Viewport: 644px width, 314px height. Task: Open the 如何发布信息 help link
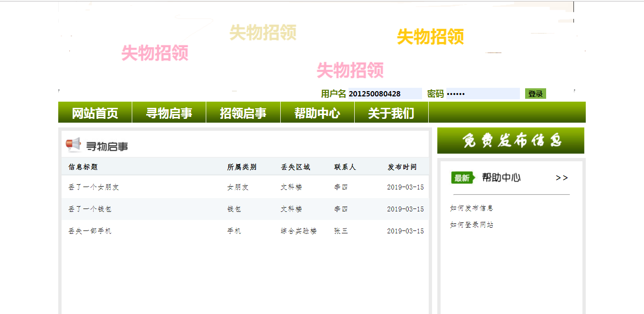click(x=471, y=208)
